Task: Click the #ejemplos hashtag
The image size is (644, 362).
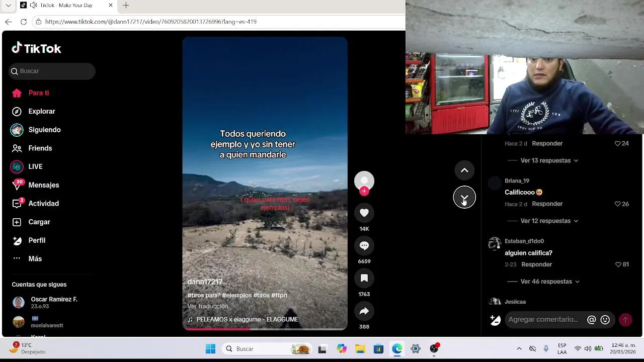Action: pyautogui.click(x=236, y=295)
